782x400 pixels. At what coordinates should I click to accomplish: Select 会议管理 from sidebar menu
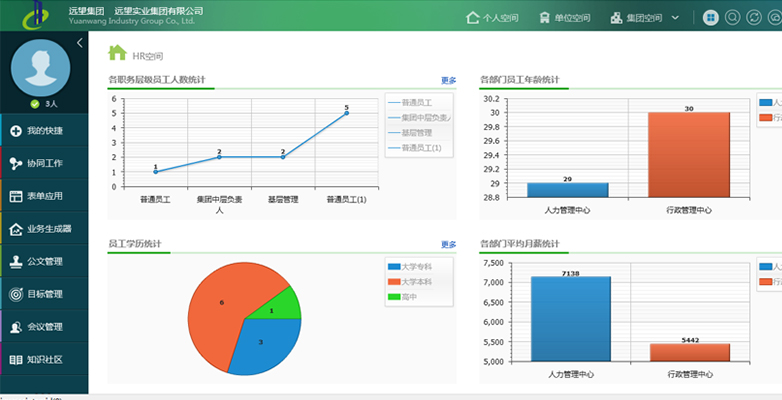point(44,326)
